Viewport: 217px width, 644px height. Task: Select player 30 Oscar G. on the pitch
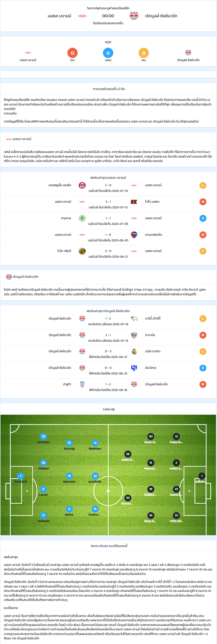click(x=151, y=436)
